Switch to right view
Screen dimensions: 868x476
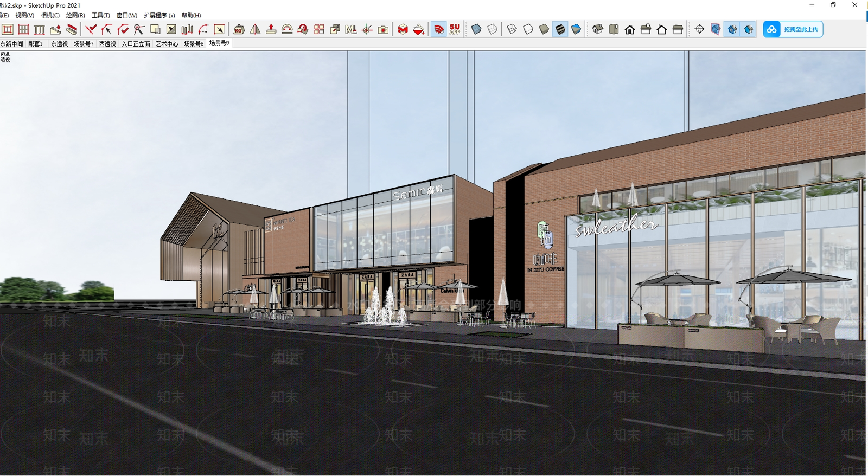646,29
